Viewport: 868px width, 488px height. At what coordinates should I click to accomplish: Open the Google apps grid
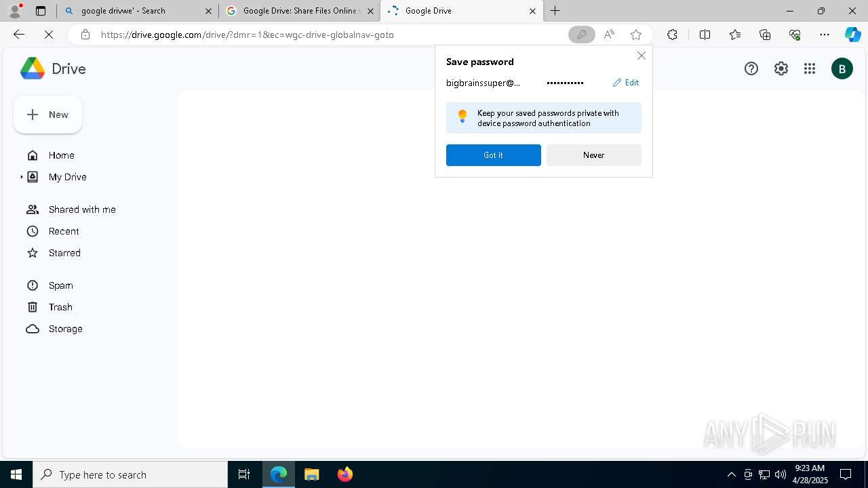coord(810,68)
